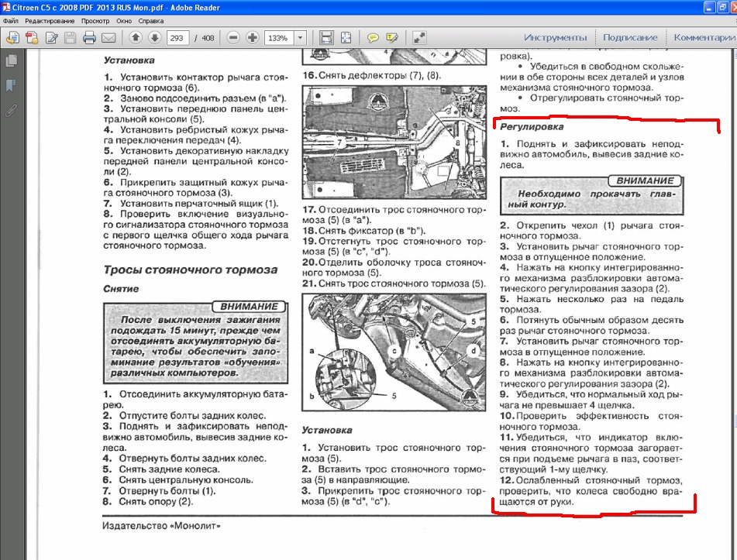Open the zoom percentage dropdown arrow
Viewport: 737px width, 560px height.
click(300, 38)
